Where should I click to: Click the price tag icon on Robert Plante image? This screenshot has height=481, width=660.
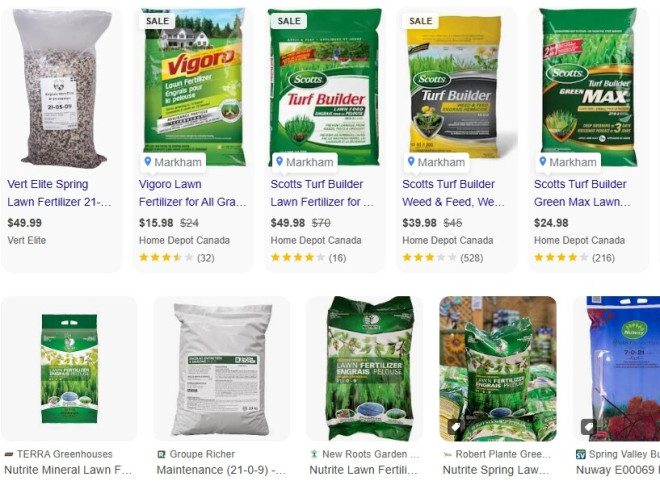pos(455,427)
